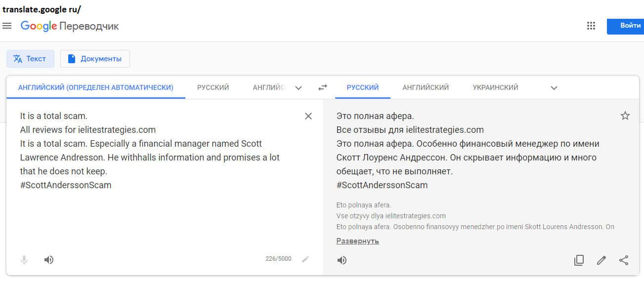Open the main hamburger menu

point(7,26)
